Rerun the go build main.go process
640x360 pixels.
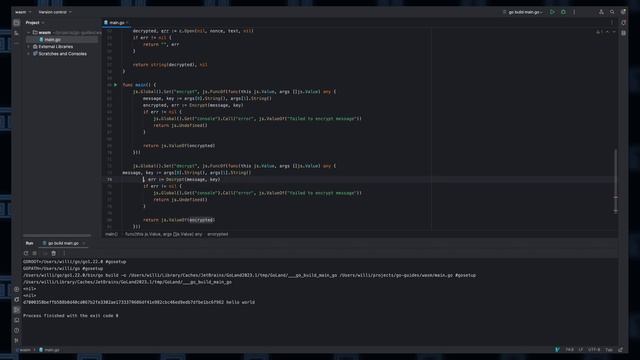pyautogui.click(x=26, y=253)
